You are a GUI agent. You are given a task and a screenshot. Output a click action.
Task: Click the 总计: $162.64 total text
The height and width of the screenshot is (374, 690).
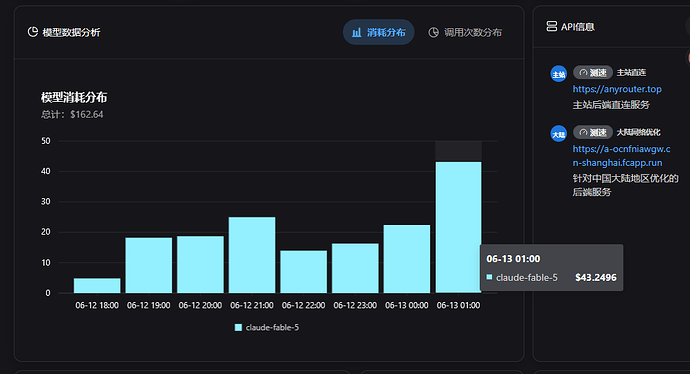click(x=72, y=114)
